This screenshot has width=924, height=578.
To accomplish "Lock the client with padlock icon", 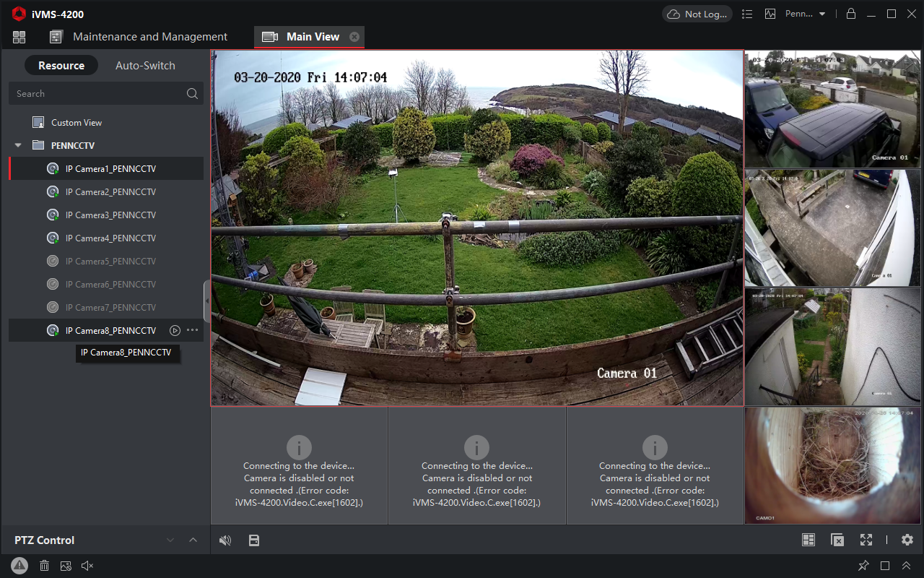I will tap(851, 14).
